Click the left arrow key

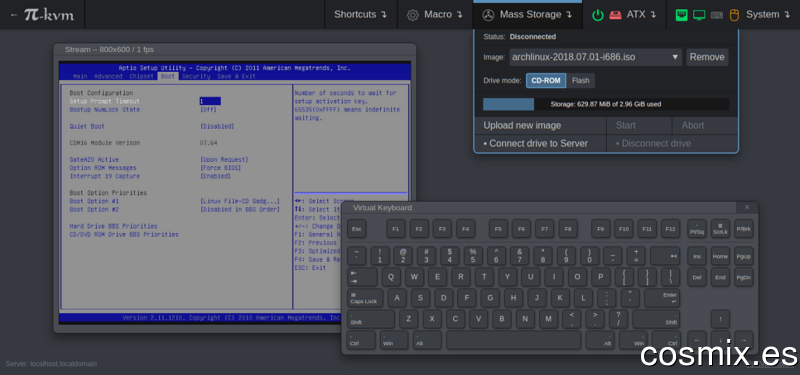pos(697,340)
